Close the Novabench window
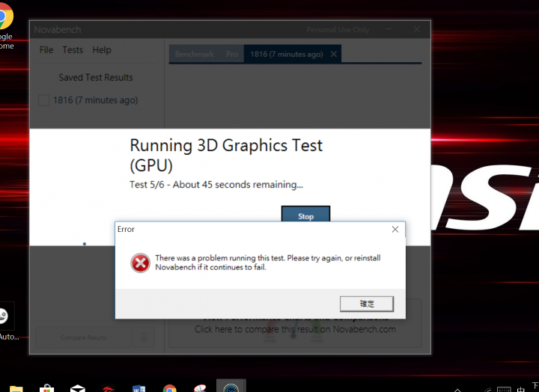 (x=417, y=29)
